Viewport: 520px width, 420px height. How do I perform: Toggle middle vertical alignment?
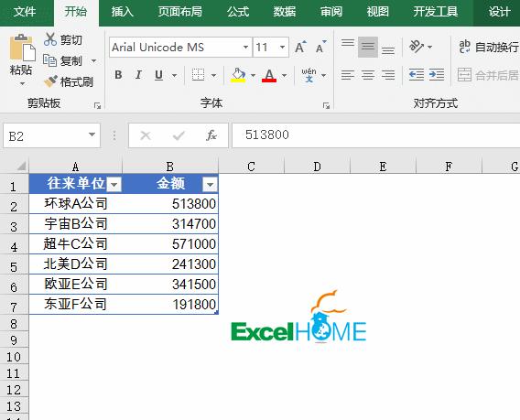tap(368, 47)
